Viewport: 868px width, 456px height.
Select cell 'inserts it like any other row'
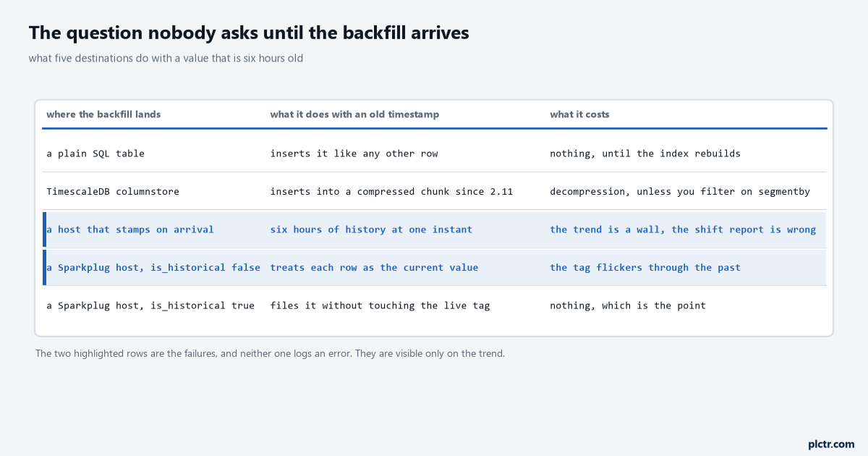click(x=354, y=153)
